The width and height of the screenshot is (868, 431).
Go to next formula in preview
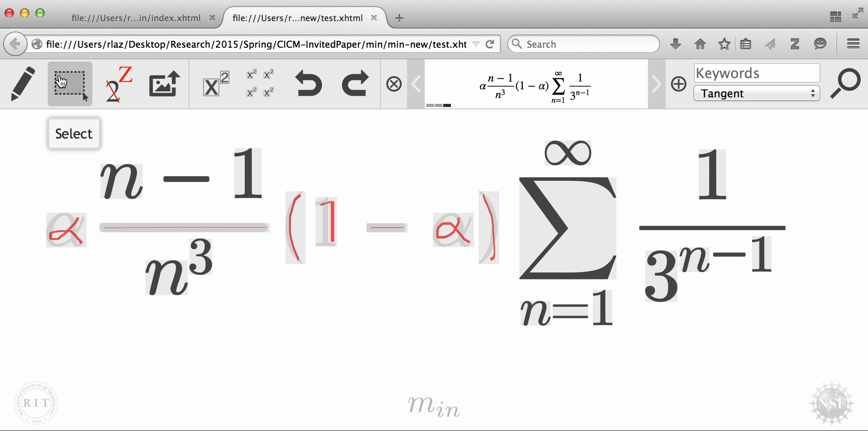point(656,84)
